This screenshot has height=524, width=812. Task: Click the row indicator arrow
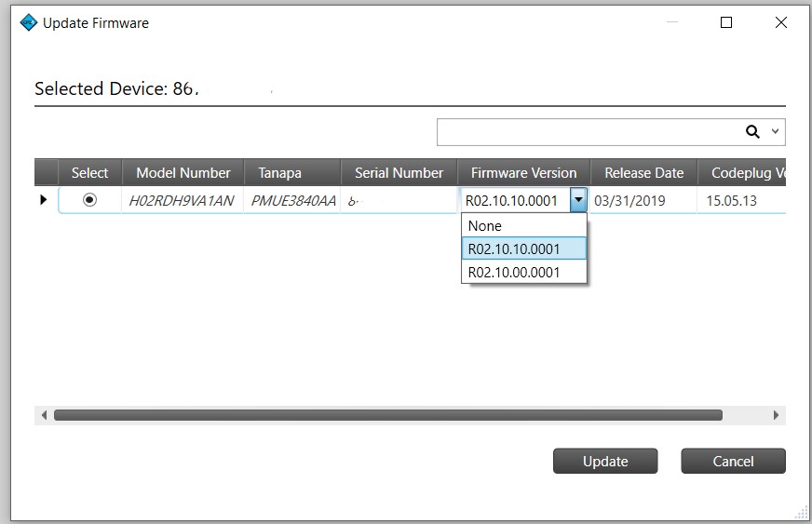point(43,200)
